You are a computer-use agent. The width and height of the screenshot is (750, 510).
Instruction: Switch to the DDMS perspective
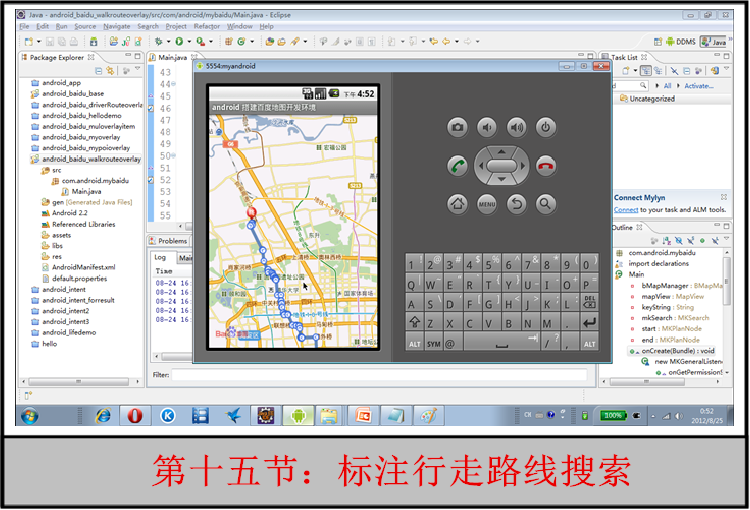click(x=681, y=42)
